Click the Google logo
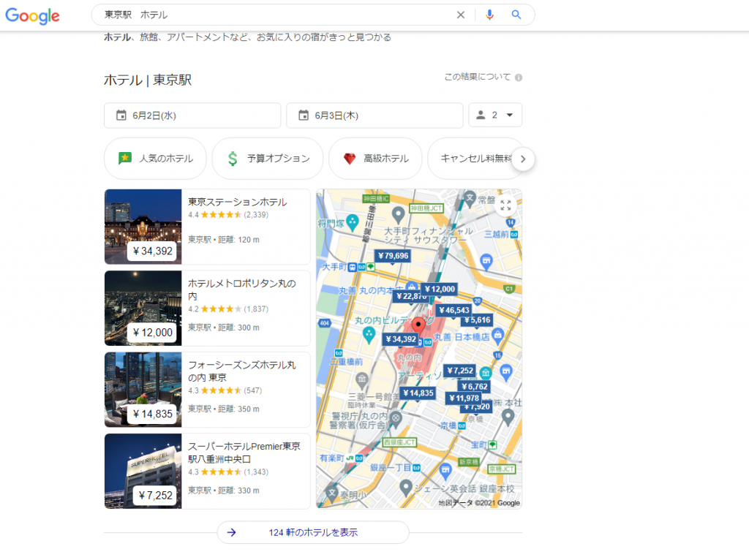 pos(32,16)
